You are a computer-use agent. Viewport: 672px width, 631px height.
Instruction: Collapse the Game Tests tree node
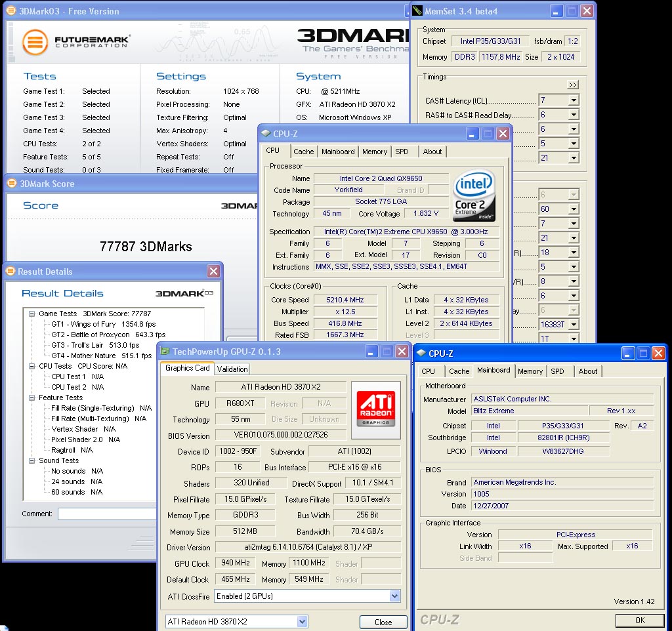(x=31, y=314)
